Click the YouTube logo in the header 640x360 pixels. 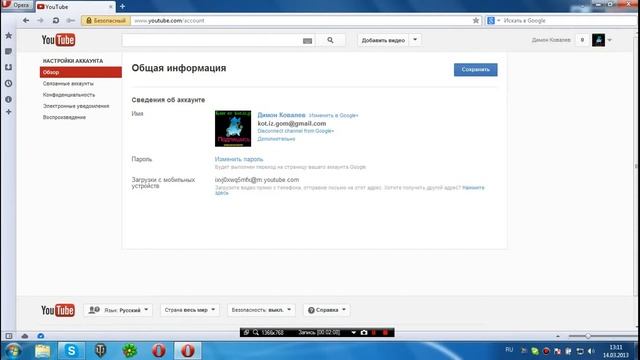coord(58,40)
